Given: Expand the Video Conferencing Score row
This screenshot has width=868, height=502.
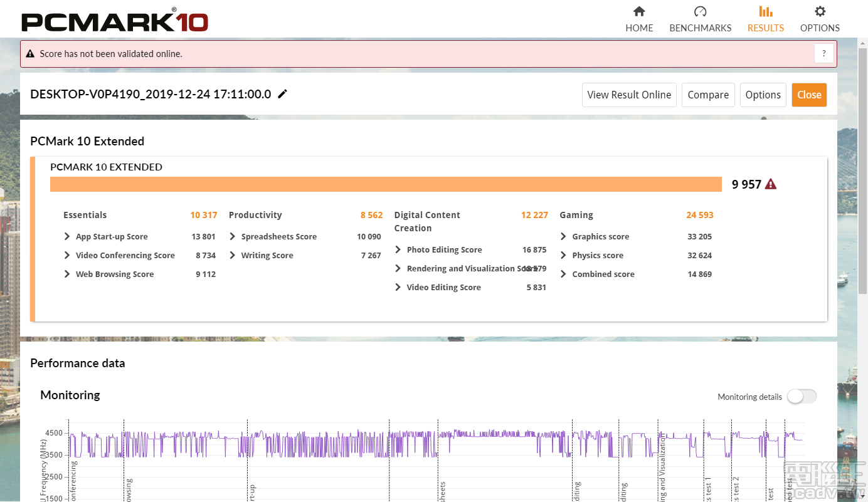Looking at the screenshot, I should tap(67, 256).
